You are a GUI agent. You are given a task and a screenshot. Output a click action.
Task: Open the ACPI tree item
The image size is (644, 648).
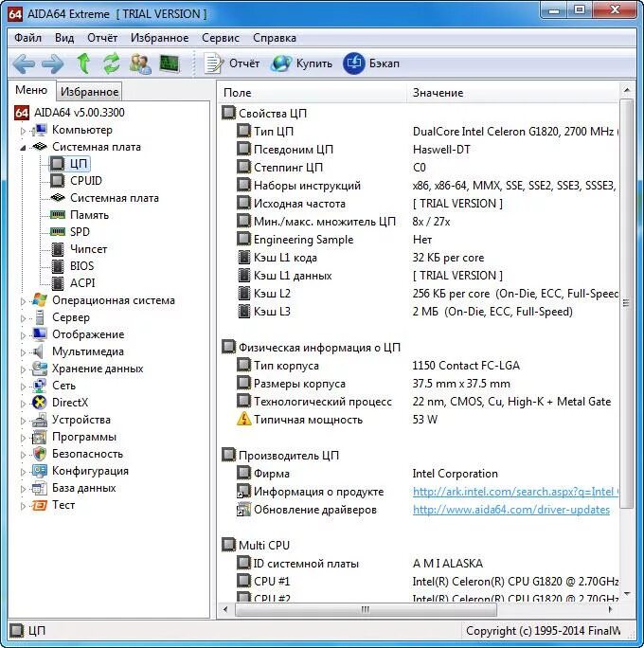82,283
